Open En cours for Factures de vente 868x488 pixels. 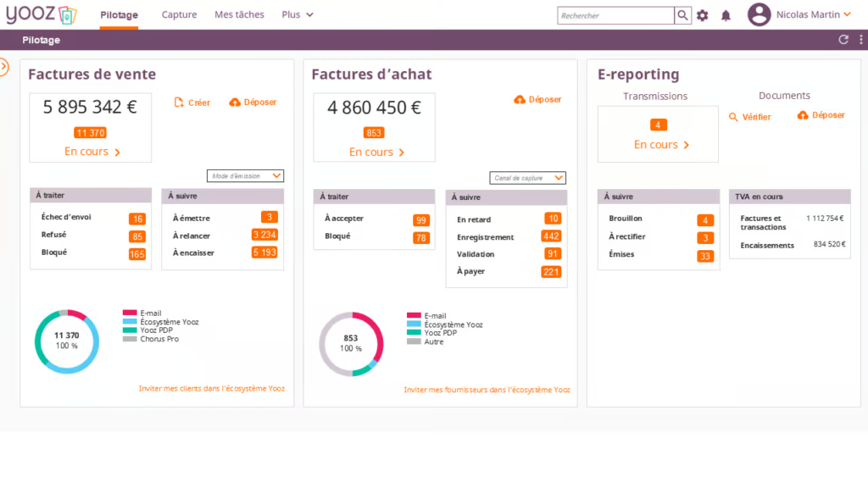(92, 152)
